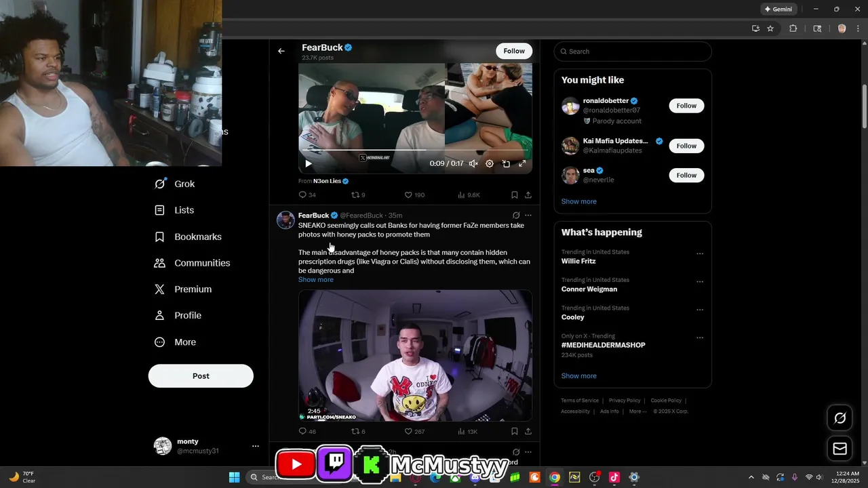868x488 pixels.
Task: Open the Gemini button in Chrome
Action: point(778,9)
